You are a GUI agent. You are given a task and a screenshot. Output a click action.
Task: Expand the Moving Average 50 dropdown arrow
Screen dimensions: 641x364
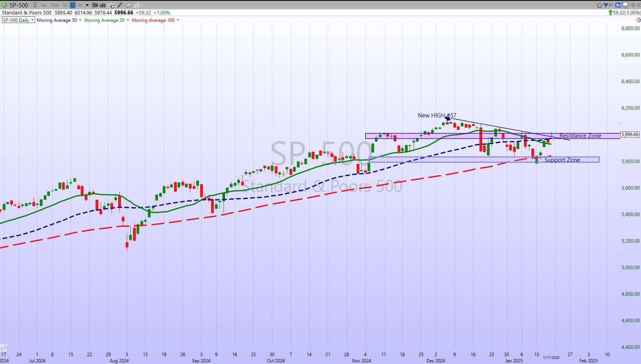coord(80,20)
